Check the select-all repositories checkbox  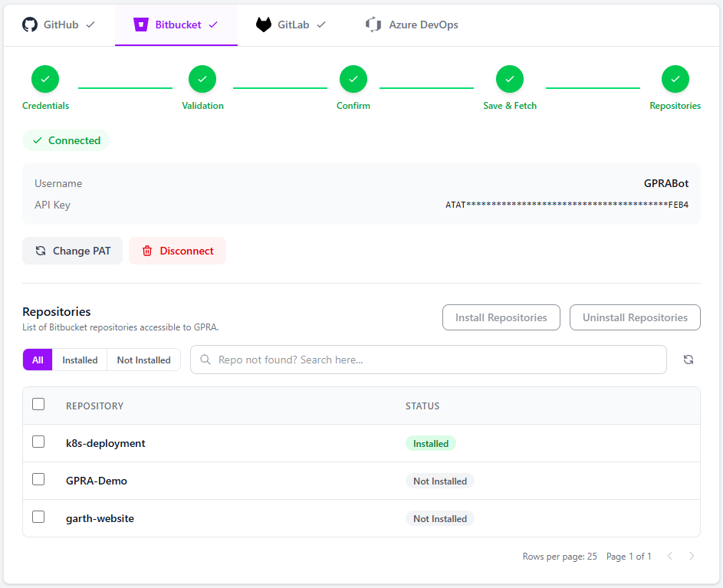click(x=38, y=404)
